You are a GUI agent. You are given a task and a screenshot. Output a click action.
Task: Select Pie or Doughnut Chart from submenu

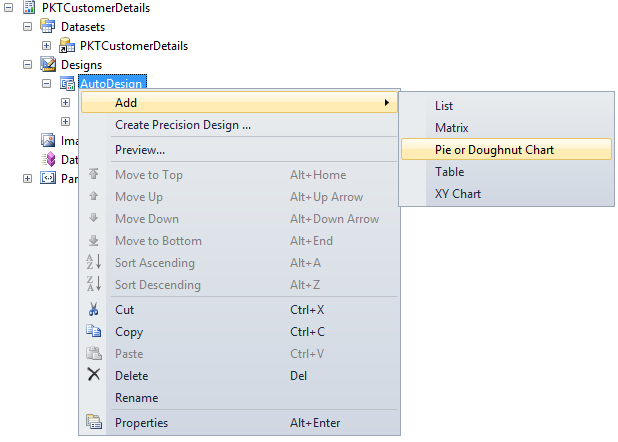[x=494, y=150]
